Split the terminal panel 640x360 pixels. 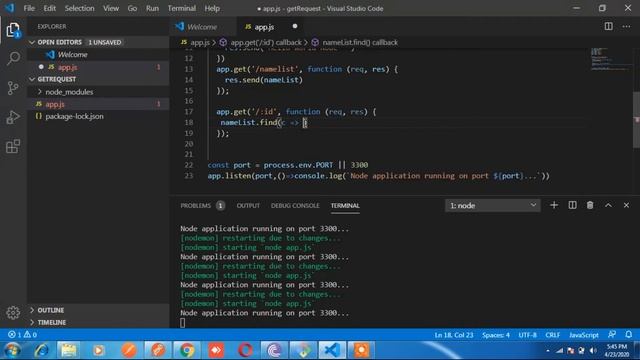pyautogui.click(x=572, y=205)
